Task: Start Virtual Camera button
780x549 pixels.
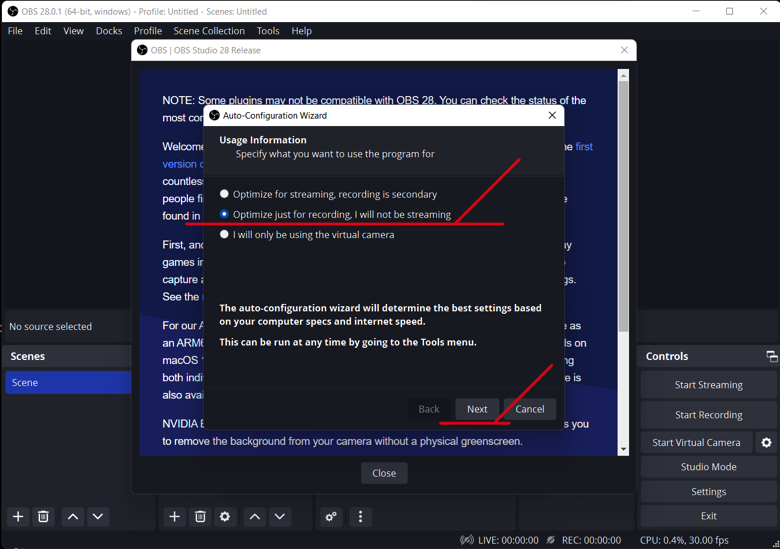Action: pos(696,443)
